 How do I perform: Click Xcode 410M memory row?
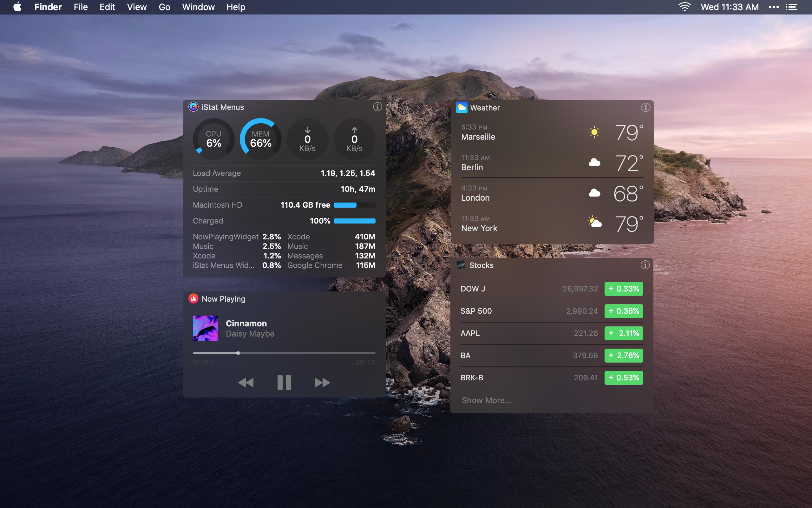(x=331, y=237)
